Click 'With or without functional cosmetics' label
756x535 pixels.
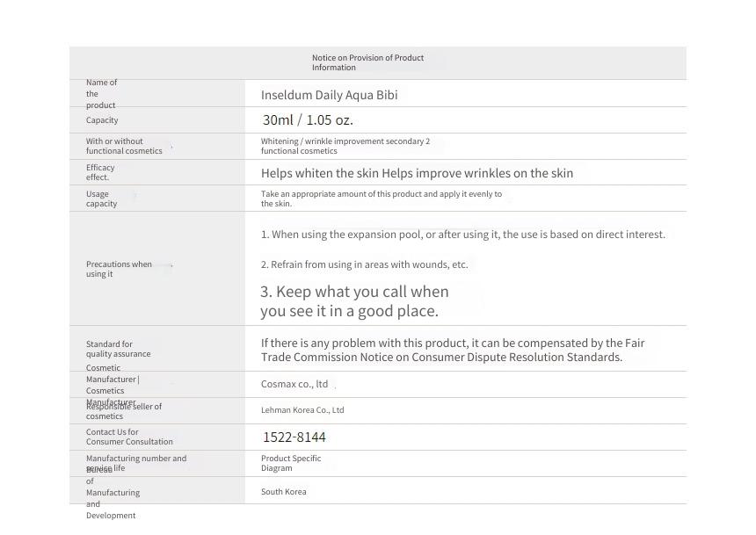point(124,146)
